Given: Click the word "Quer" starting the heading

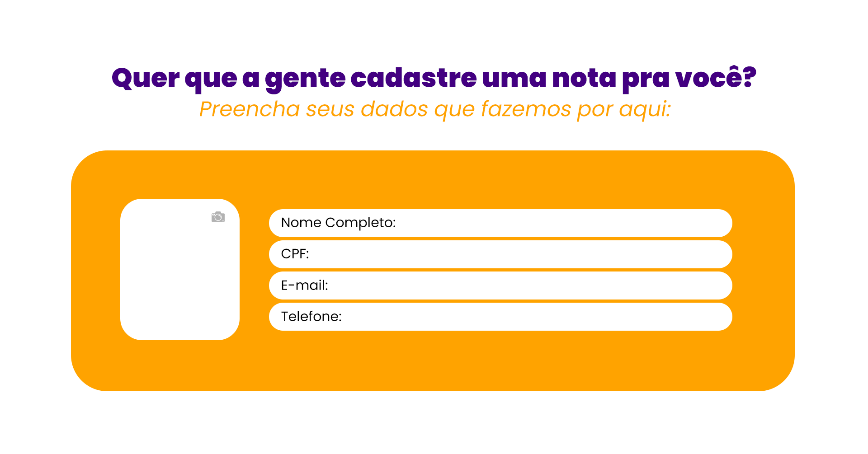Looking at the screenshot, I should coord(146,78).
